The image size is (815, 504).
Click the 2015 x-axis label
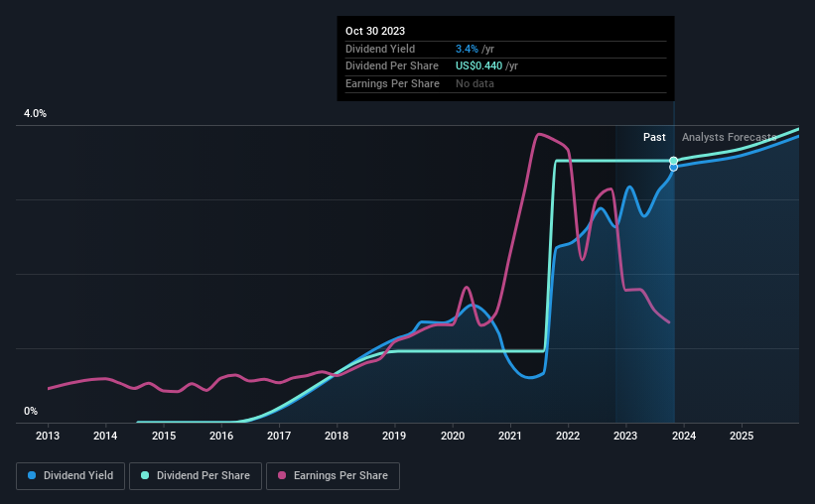163,436
